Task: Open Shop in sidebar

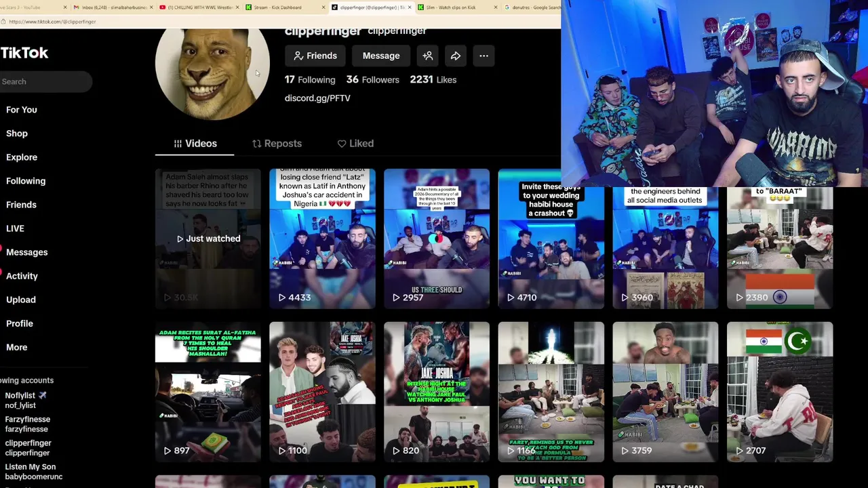Action: [16, 134]
